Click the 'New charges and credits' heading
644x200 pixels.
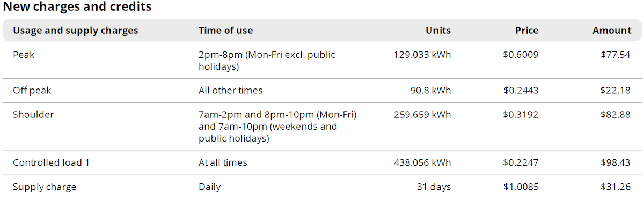coord(77,7)
